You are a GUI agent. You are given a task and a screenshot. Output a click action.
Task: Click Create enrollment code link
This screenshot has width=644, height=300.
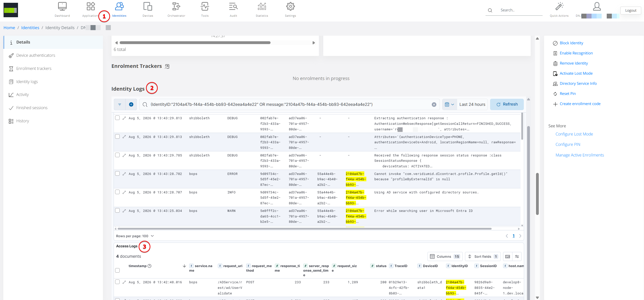(x=580, y=104)
